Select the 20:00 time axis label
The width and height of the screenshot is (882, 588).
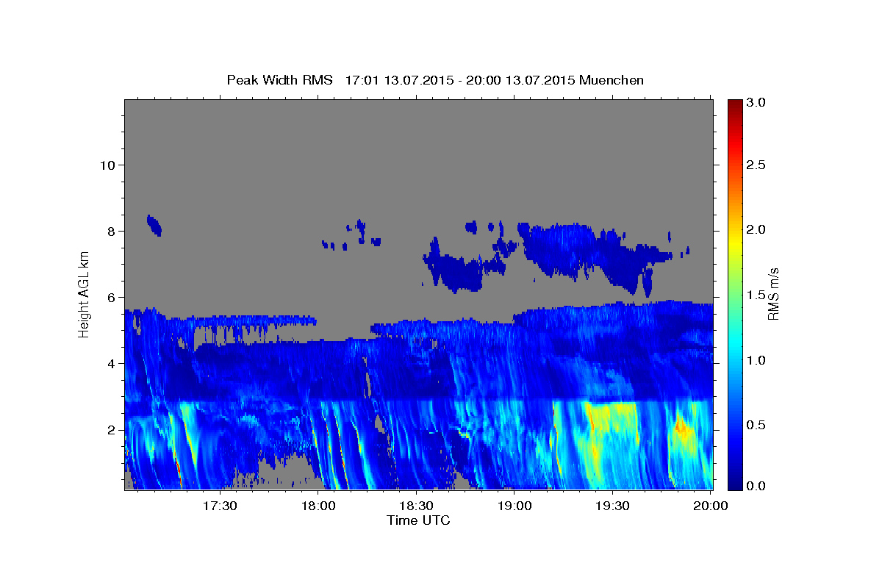(711, 506)
